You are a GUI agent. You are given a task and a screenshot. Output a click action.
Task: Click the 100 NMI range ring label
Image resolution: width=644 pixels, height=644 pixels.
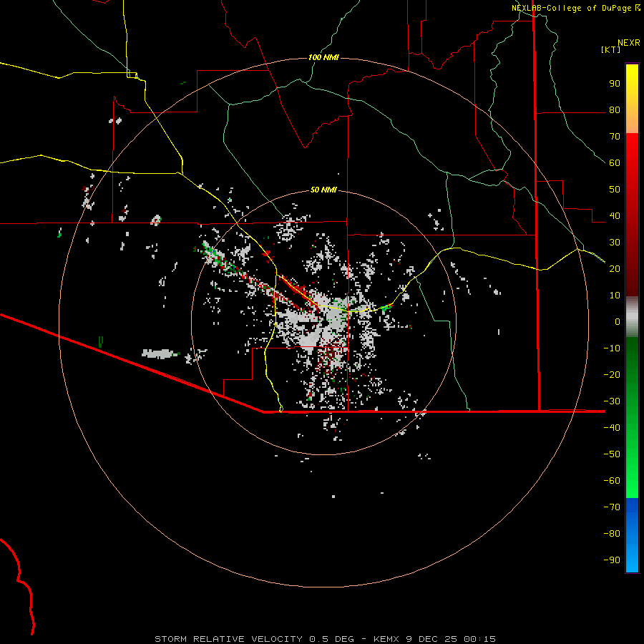323,57
